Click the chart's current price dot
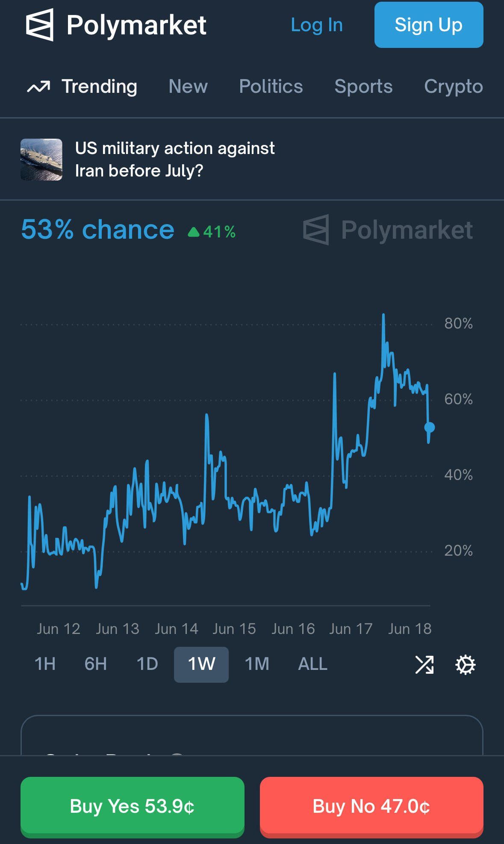 pos(430,427)
